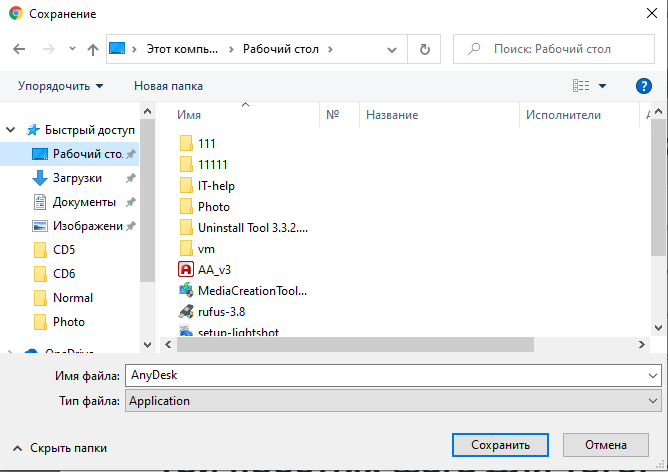Click file list horizontal scroll right arrow
The width and height of the screenshot is (668, 472).
[642, 345]
